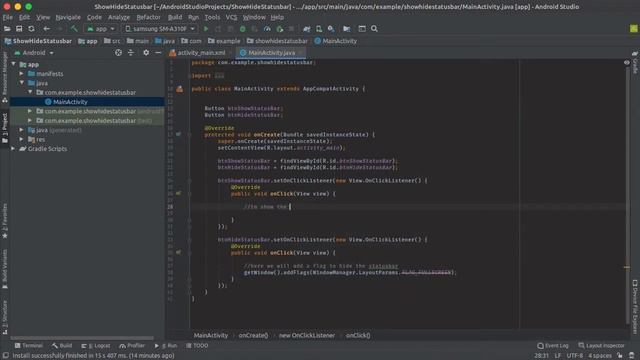Open the Terminal tool window
This screenshot has height=360, width=640.
click(29, 345)
